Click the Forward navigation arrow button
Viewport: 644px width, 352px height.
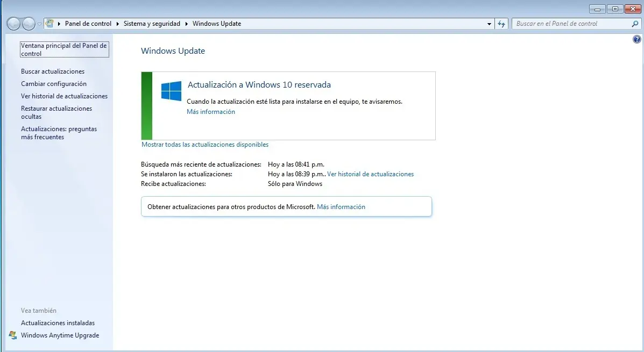point(29,24)
